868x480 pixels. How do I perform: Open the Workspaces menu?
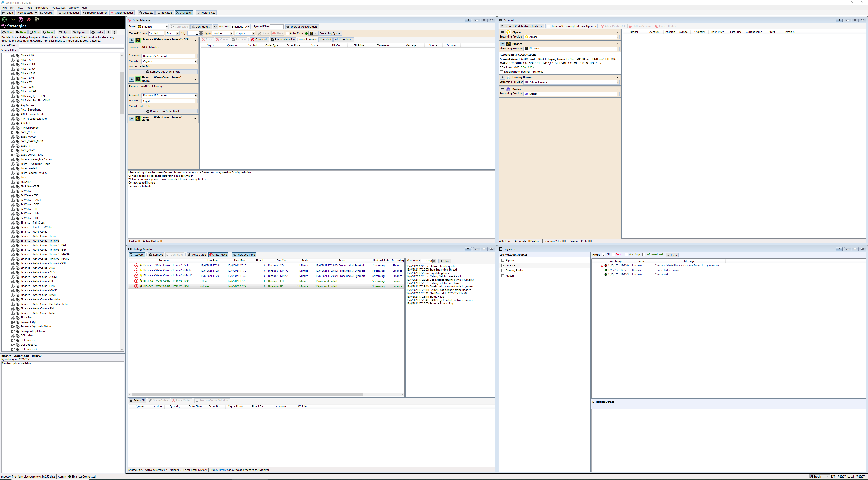[58, 7]
